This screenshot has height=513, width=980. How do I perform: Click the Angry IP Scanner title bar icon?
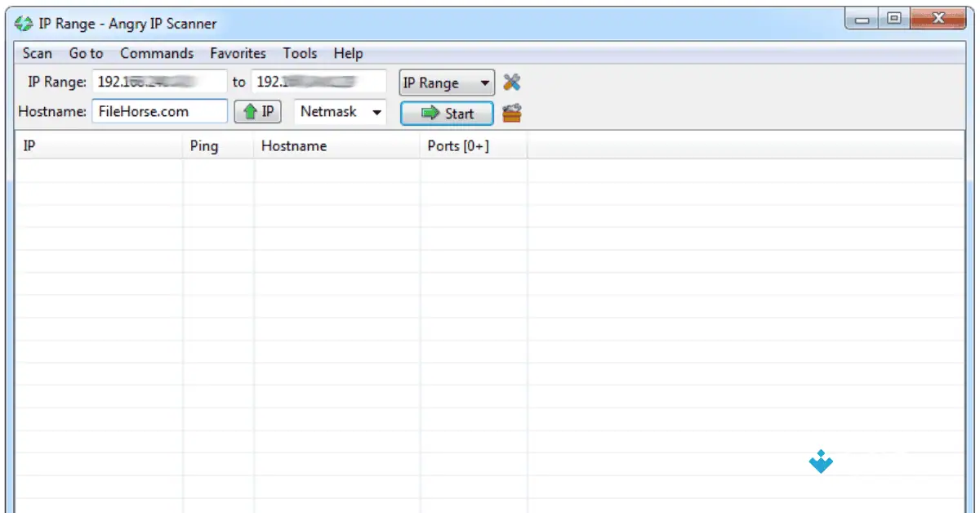click(x=23, y=24)
